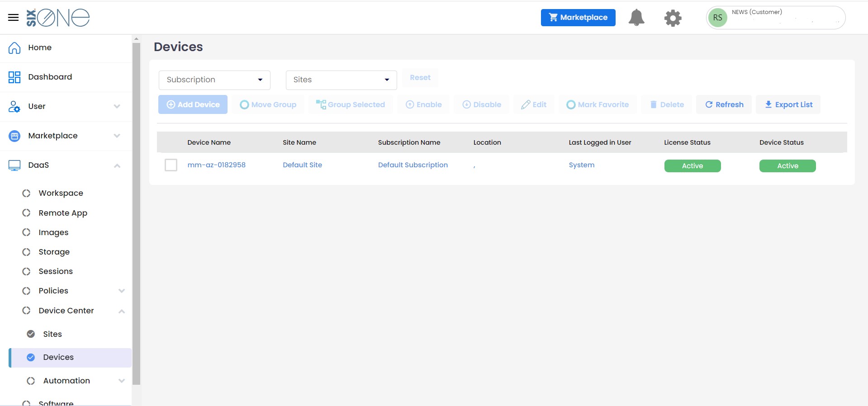Click the Reset filters button
This screenshot has height=406, width=868.
tap(420, 78)
